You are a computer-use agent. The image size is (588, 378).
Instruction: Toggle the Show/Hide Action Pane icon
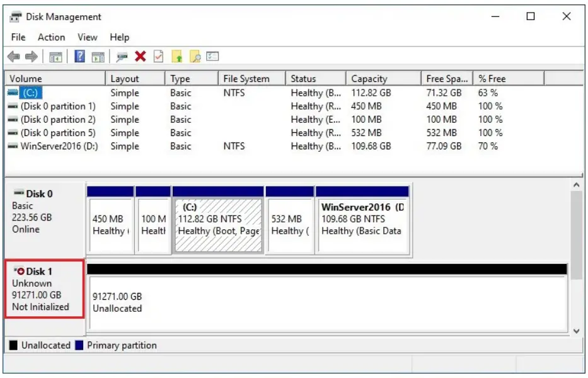97,57
